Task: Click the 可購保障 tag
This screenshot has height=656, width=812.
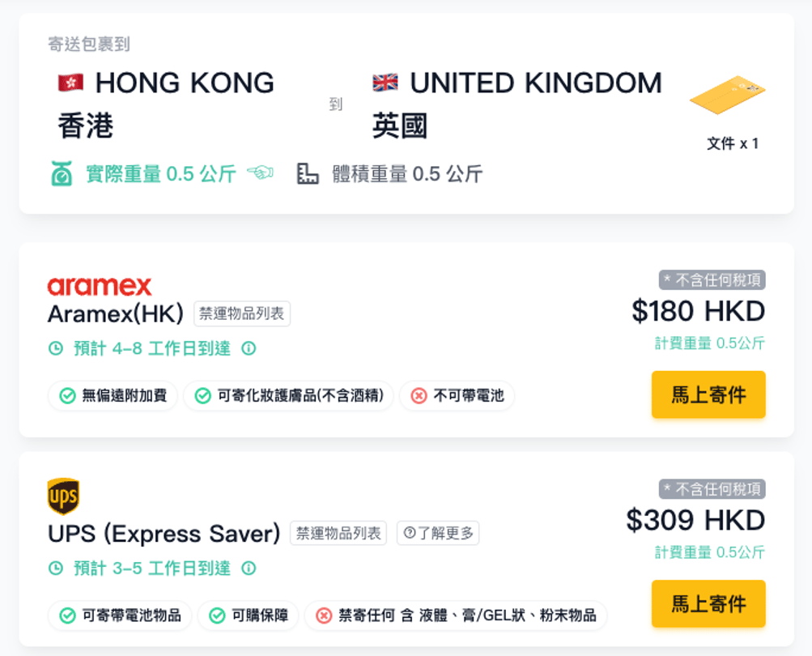Action: point(249,616)
